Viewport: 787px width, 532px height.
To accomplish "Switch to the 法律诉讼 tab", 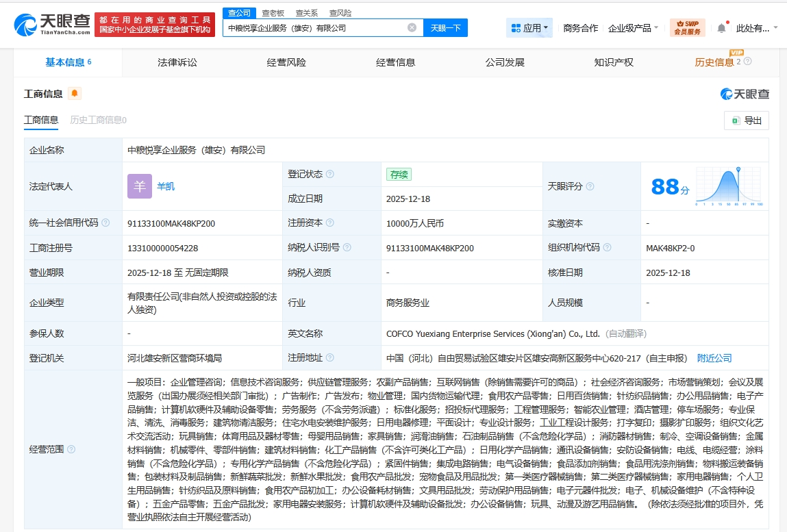I will click(177, 62).
